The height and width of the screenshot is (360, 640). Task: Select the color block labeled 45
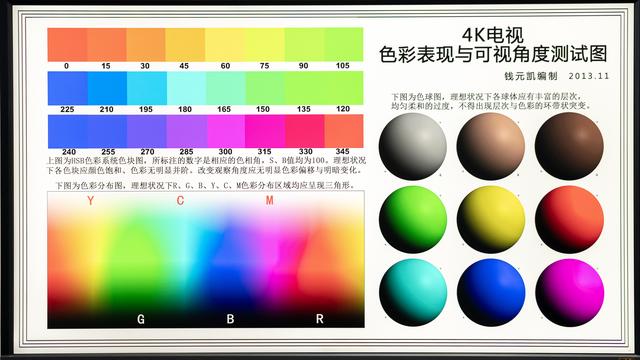pyautogui.click(x=185, y=44)
